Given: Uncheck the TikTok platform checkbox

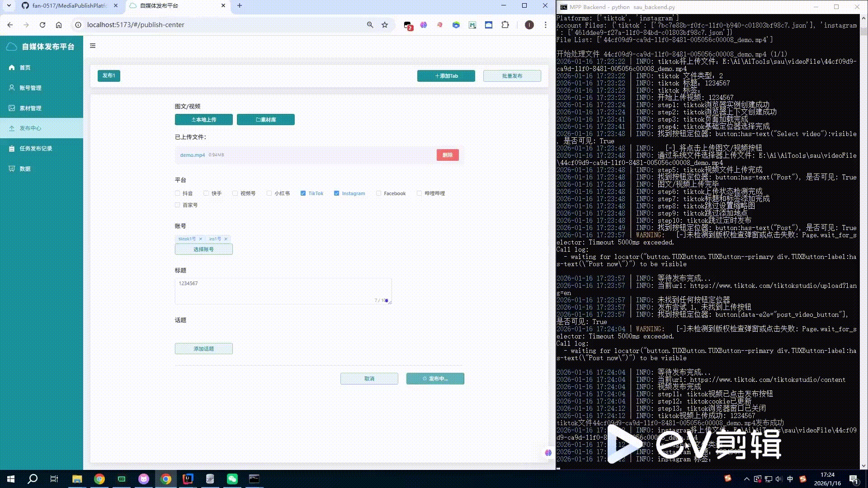Looking at the screenshot, I should pos(303,193).
